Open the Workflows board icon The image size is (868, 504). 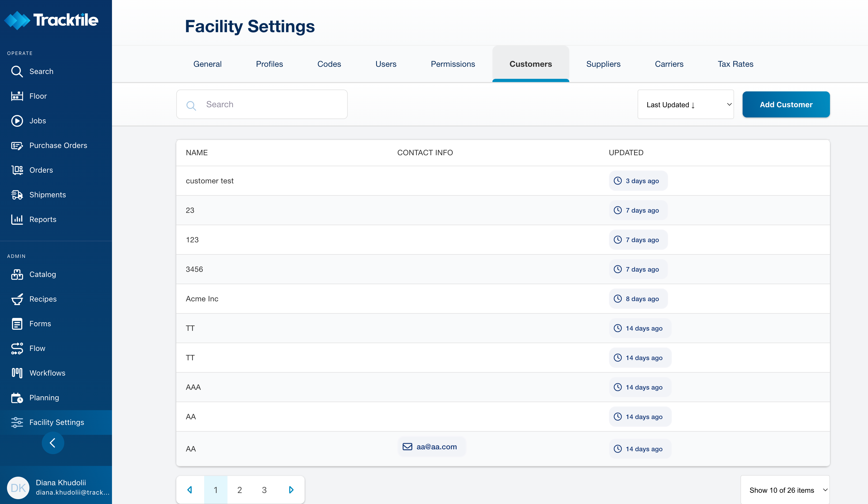(x=17, y=373)
